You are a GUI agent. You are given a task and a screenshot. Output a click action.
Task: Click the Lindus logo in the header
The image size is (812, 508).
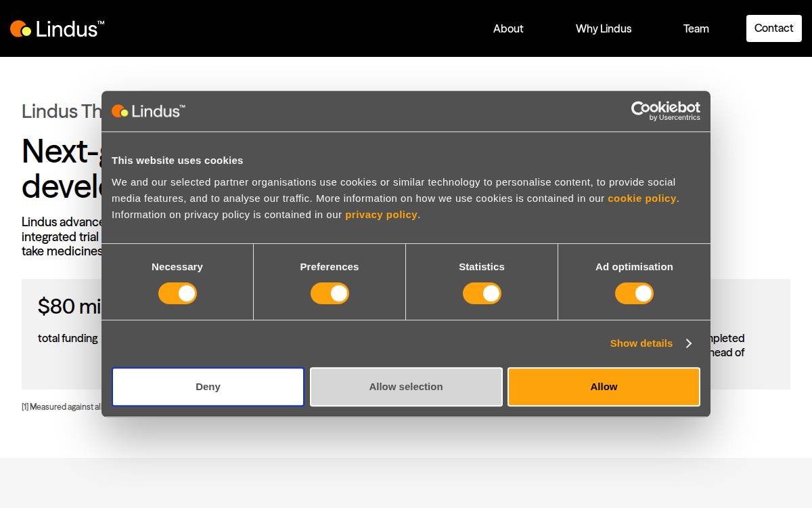[x=58, y=28]
